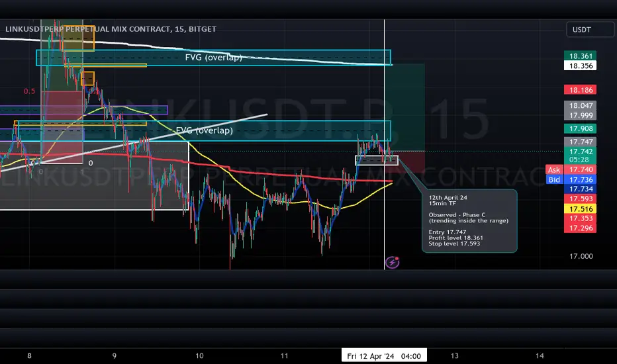The height and width of the screenshot is (364, 617).
Task: Click the red 18.186 price label
Action: [581, 90]
